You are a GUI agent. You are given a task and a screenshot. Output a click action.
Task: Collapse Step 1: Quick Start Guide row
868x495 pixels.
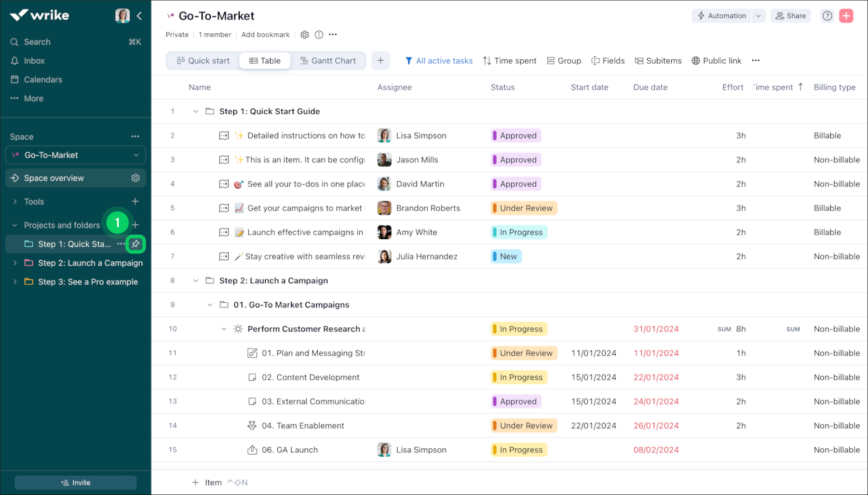coord(195,111)
